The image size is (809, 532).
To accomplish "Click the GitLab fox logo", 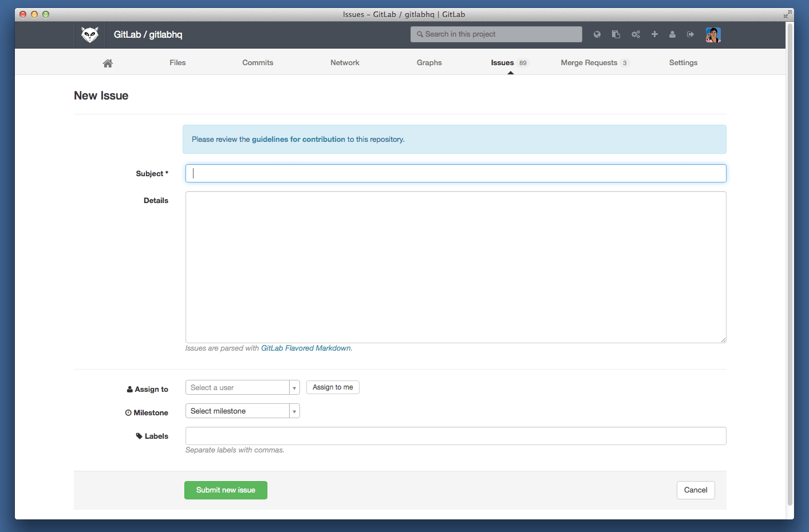I will pos(90,35).
